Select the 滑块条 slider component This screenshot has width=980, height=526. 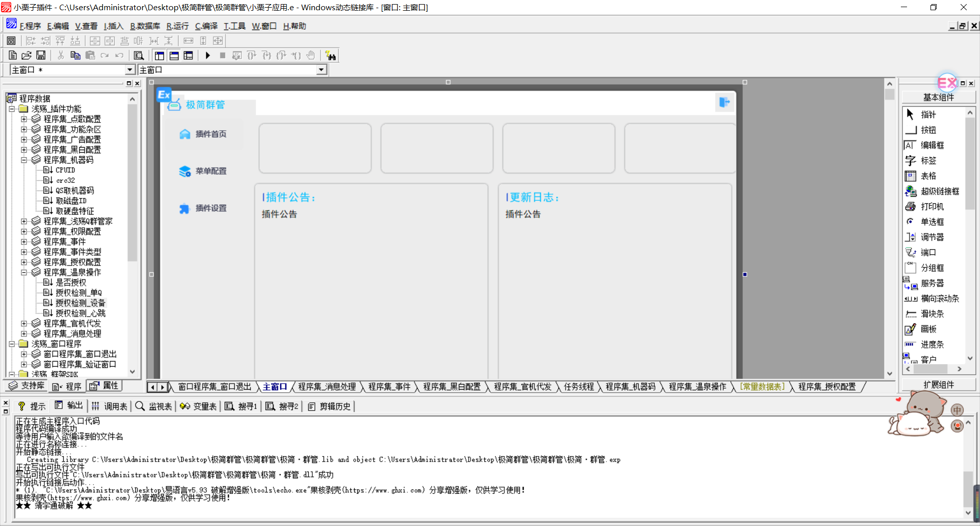click(x=932, y=314)
